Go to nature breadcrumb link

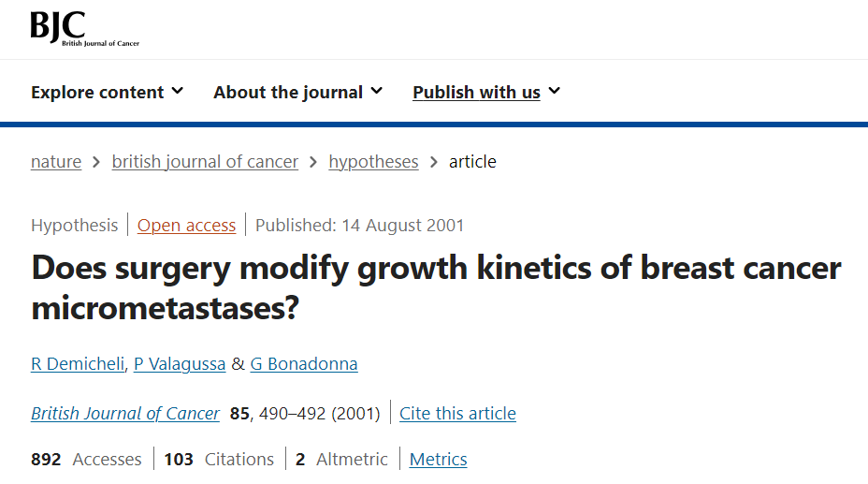click(x=56, y=161)
